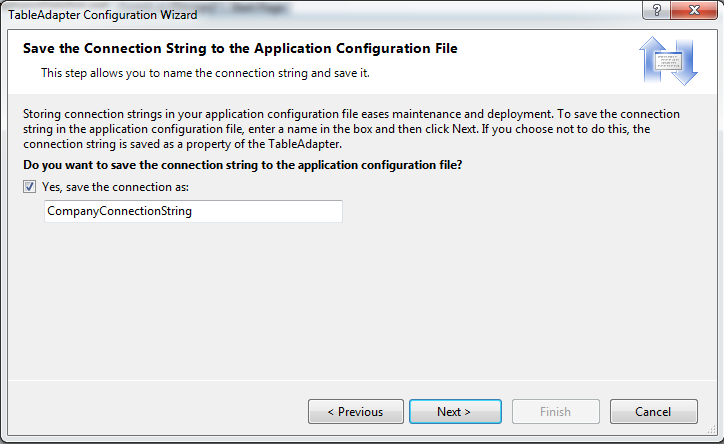Click the "Yes, save the connection as" label
The image size is (724, 444).
point(116,187)
